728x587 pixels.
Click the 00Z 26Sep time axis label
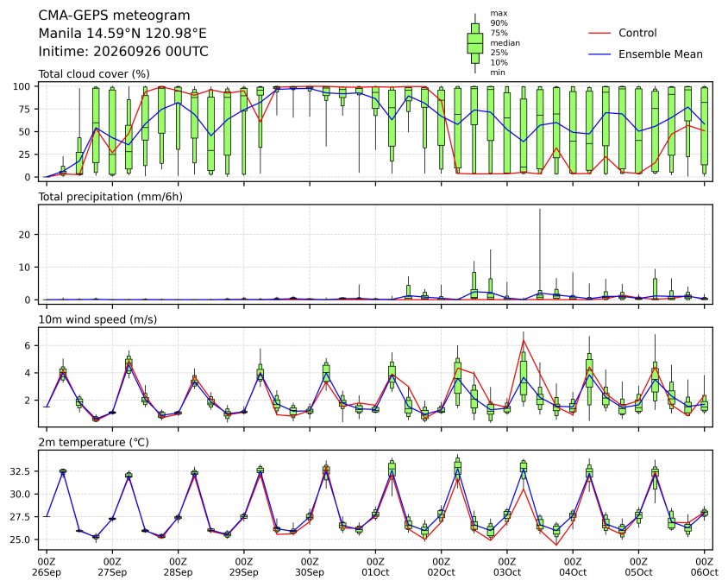click(47, 567)
